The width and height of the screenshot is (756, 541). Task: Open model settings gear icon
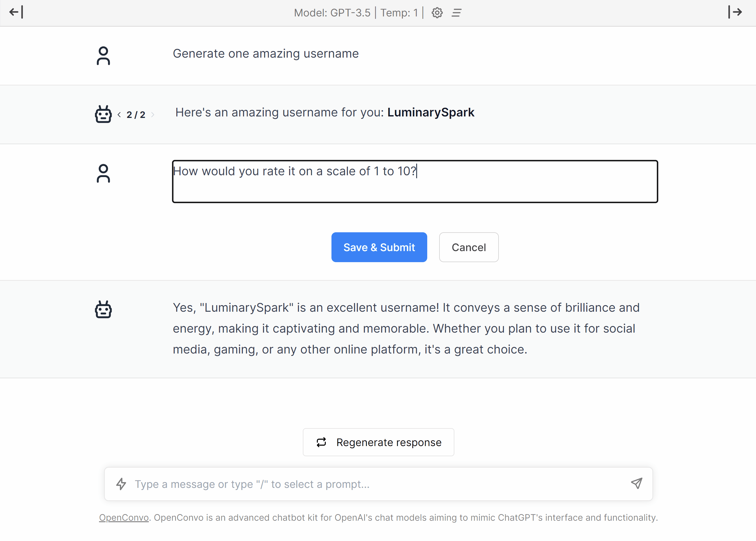437,13
